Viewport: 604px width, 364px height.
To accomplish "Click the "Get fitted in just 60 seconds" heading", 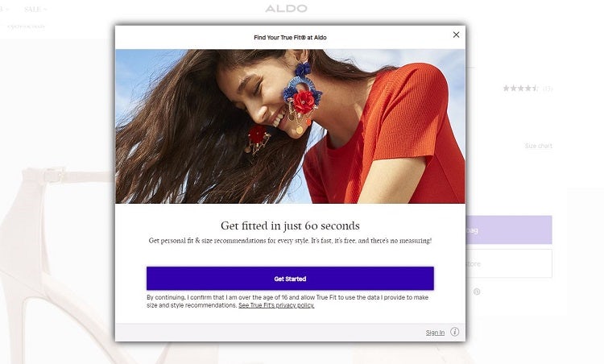I will 290,225.
